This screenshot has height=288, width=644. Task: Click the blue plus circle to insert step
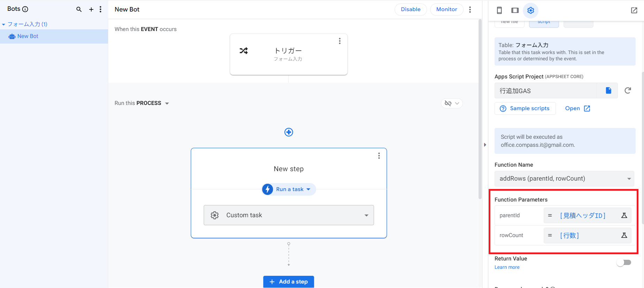[289, 132]
